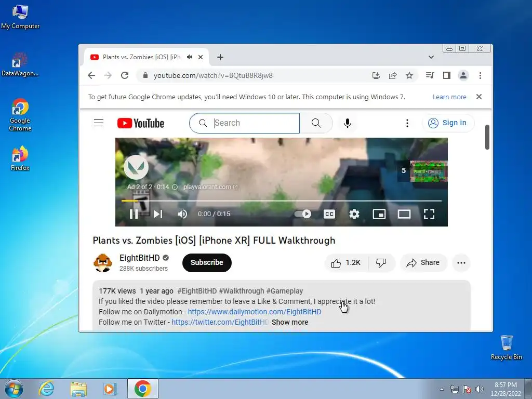Viewport: 532px width, 399px height.
Task: Open the #EightBitHD hashtag
Action: pyautogui.click(x=197, y=291)
